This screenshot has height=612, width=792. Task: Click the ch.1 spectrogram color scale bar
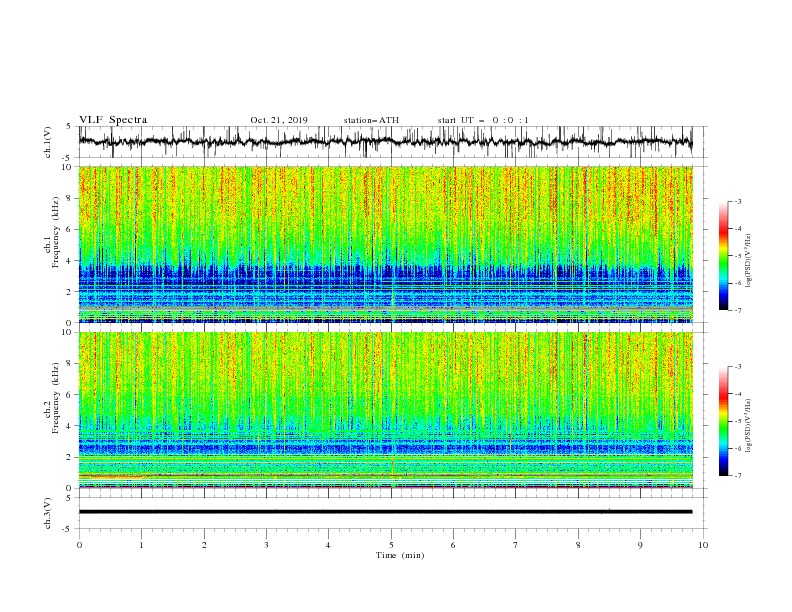click(723, 256)
